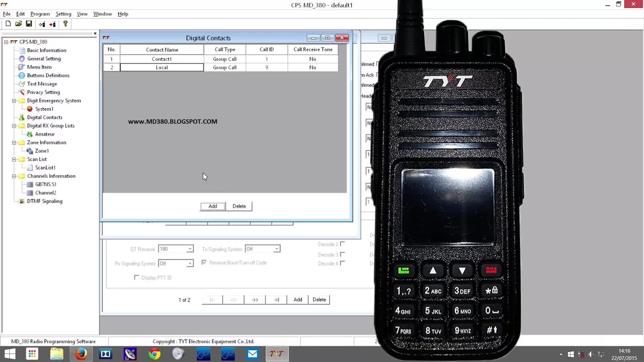Select the 'Local' contact name cell
The image size is (644, 362).
162,68
